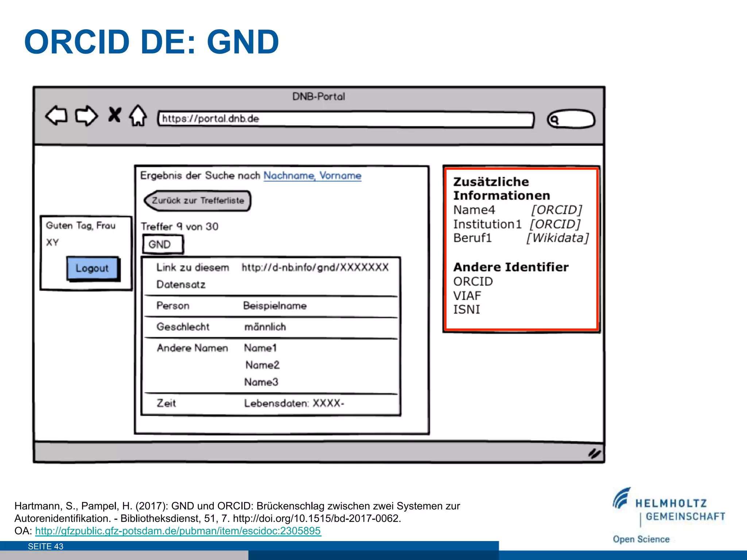Click the Person row label
747x560 pixels.
click(173, 306)
